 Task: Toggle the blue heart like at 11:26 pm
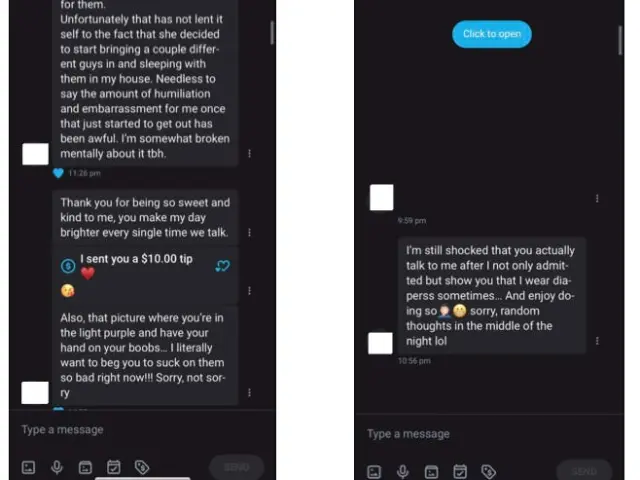pyautogui.click(x=58, y=173)
